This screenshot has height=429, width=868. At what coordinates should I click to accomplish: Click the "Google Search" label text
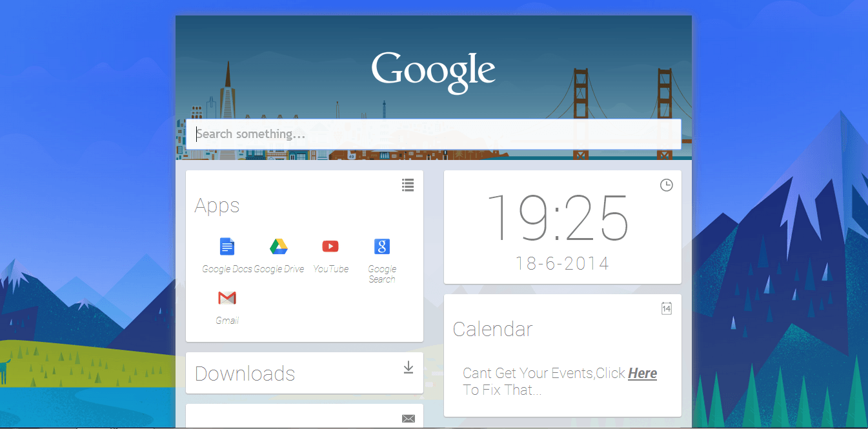coord(382,274)
